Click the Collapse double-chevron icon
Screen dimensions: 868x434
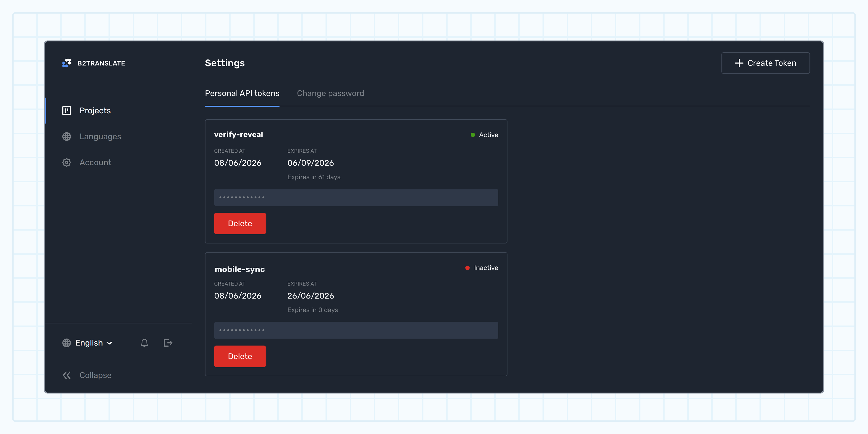pos(67,375)
